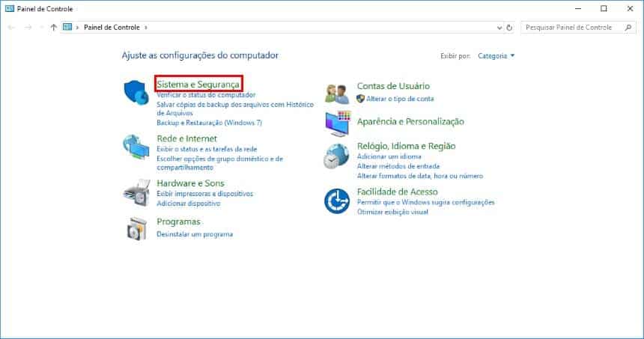Close the Painel de Controle window
This screenshot has width=644, height=339.
630,9
